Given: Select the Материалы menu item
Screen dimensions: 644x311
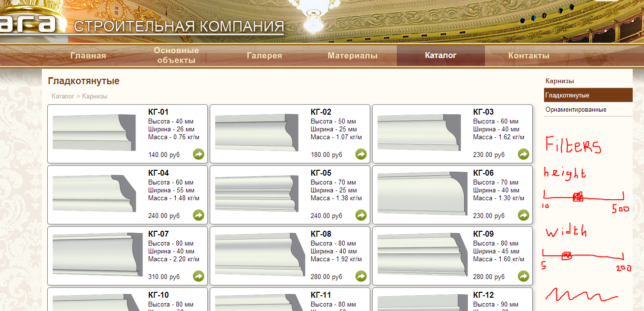Looking at the screenshot, I should pos(353,56).
